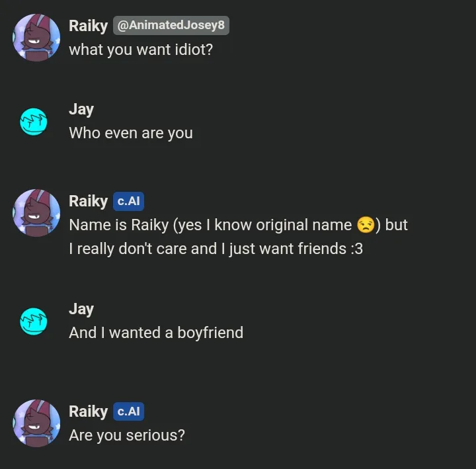The height and width of the screenshot is (469, 476).
Task: Click the @AnimatedJosey8 creator badge
Action: (x=171, y=25)
